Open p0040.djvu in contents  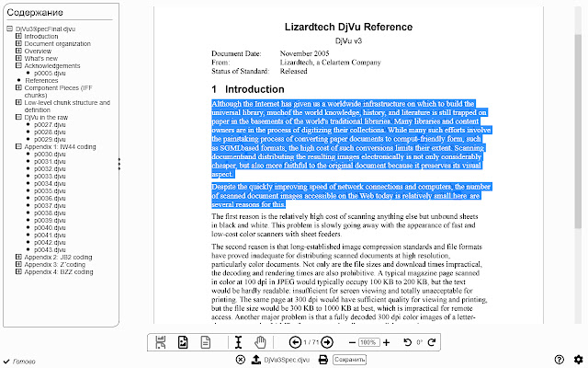point(50,227)
